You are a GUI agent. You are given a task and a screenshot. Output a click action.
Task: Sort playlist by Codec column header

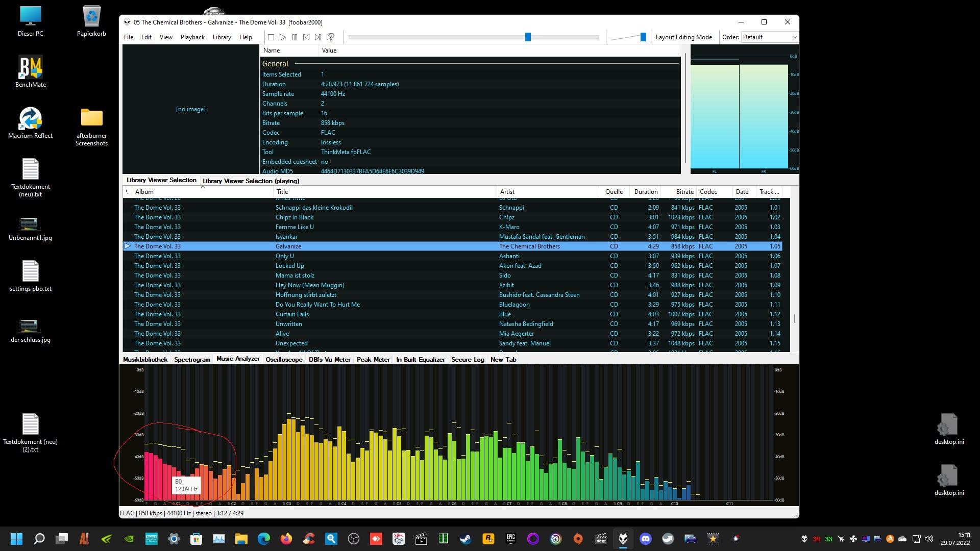click(x=714, y=192)
